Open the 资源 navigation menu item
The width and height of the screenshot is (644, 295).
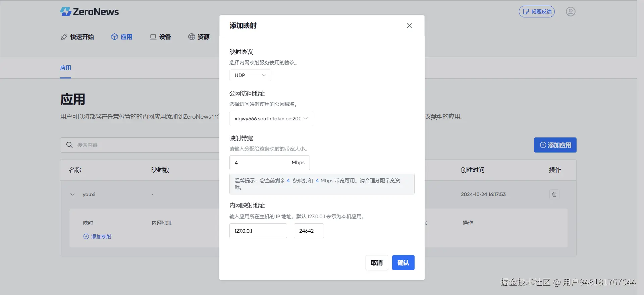coord(199,37)
